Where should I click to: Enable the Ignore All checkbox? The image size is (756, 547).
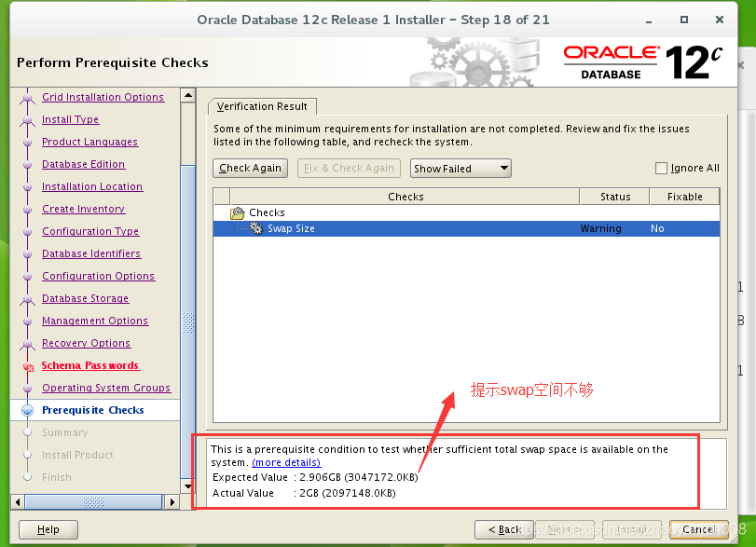click(x=661, y=168)
